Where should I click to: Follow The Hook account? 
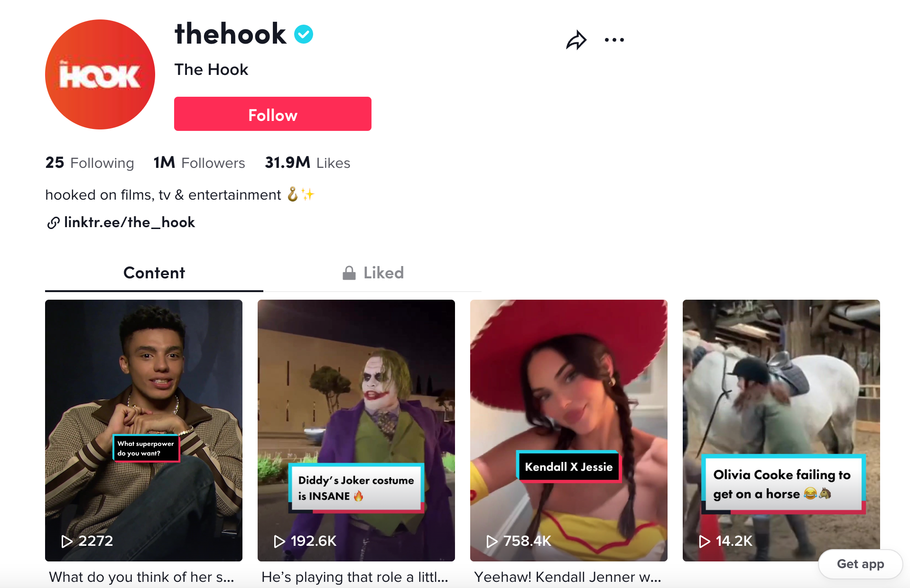tap(273, 114)
